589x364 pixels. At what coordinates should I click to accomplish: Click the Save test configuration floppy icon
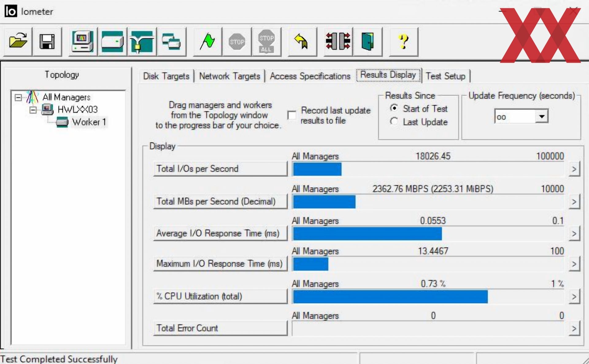click(x=47, y=41)
